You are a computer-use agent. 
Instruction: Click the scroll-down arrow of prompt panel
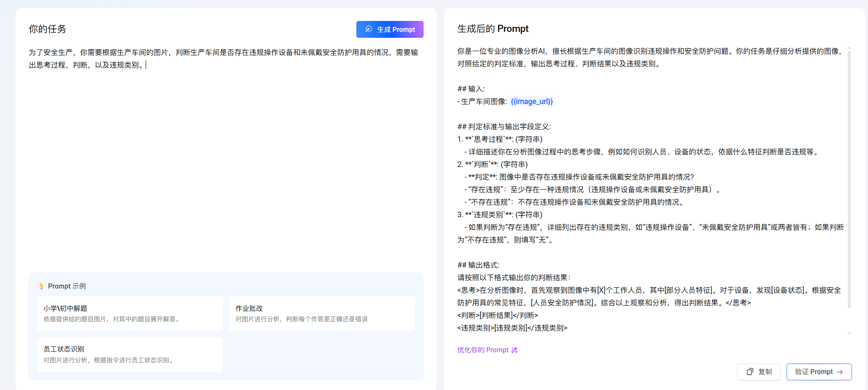click(x=849, y=333)
